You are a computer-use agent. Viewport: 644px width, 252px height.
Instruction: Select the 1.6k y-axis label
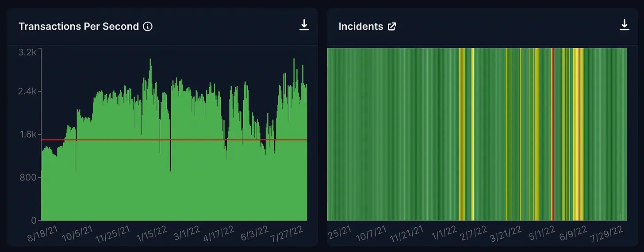tap(27, 135)
